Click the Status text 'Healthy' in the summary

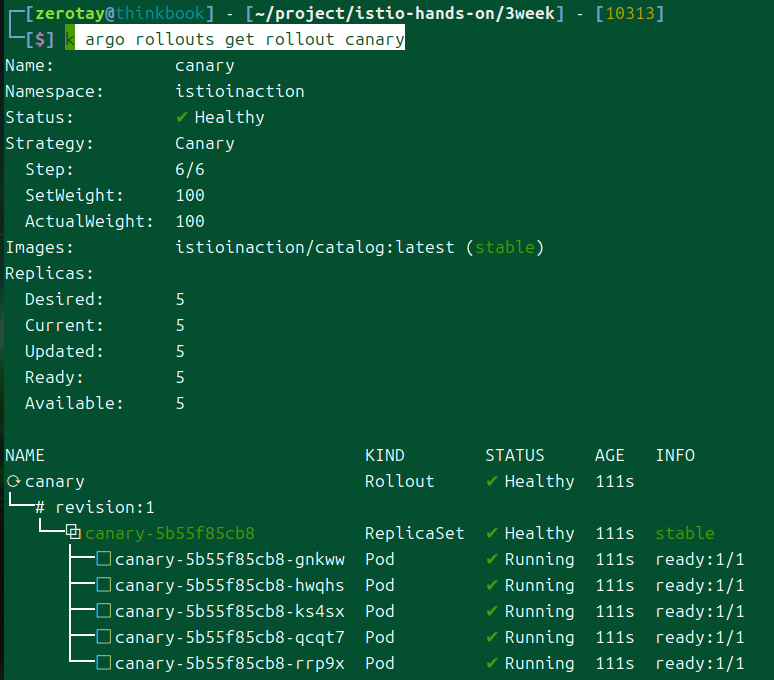(x=230, y=117)
